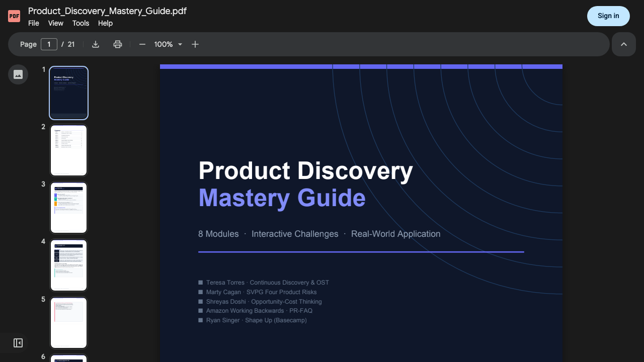Select page 3 thumbnail
The width and height of the screenshot is (644, 362).
point(69,208)
